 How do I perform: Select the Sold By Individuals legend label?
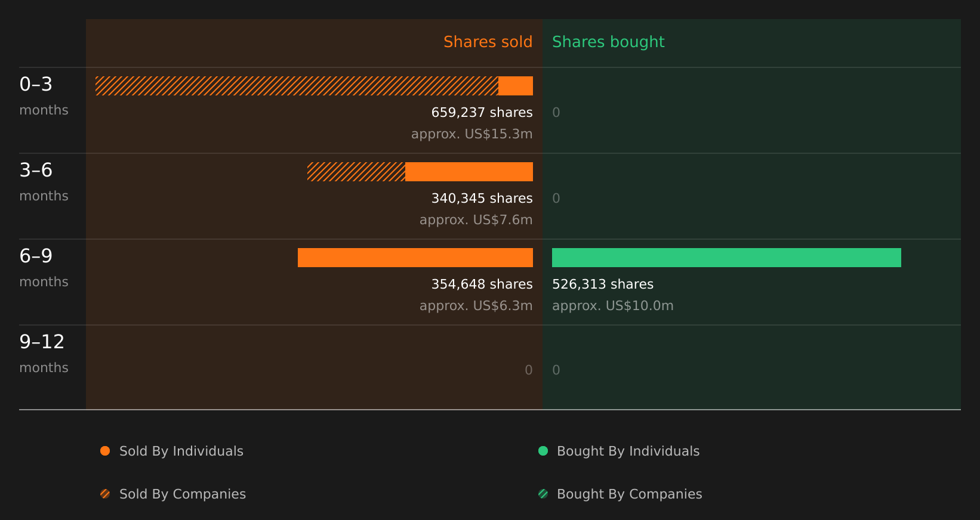point(181,451)
